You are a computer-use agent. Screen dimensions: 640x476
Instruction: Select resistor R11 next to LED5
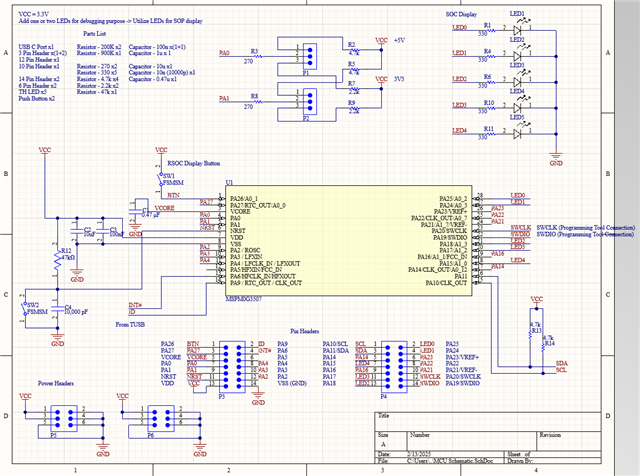tap(489, 133)
